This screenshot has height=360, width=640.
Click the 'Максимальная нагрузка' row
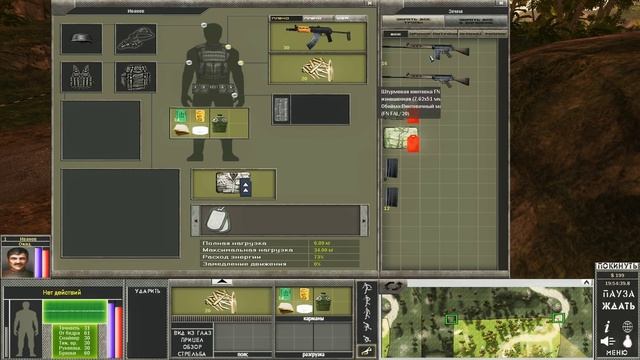280,250
